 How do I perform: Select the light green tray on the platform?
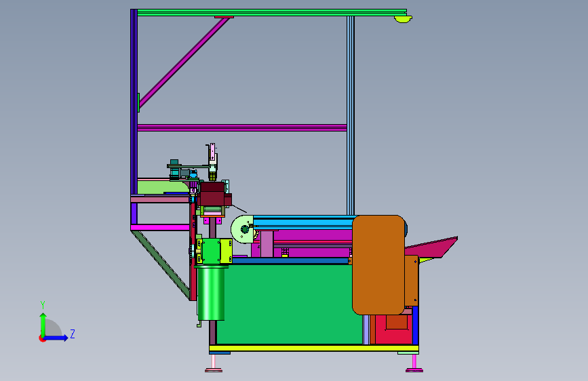[163, 186]
